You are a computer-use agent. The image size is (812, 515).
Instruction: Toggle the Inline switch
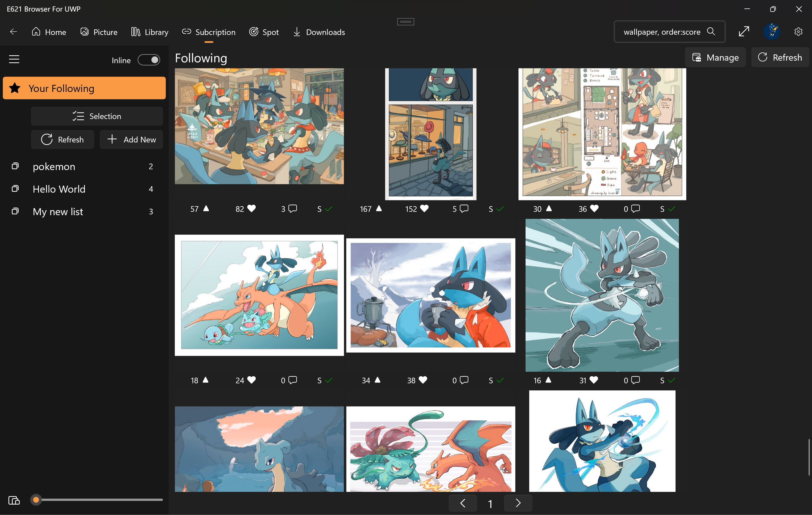coord(149,60)
